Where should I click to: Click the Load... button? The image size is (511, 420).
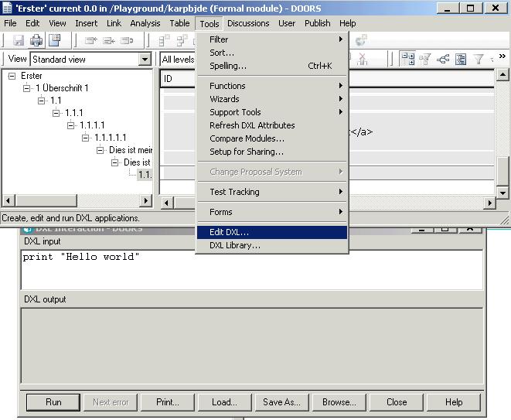click(224, 402)
